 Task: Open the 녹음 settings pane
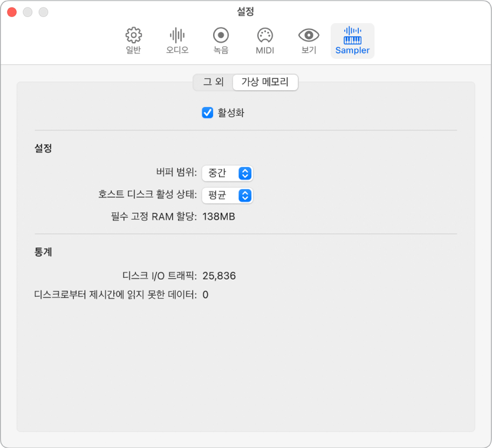(220, 40)
